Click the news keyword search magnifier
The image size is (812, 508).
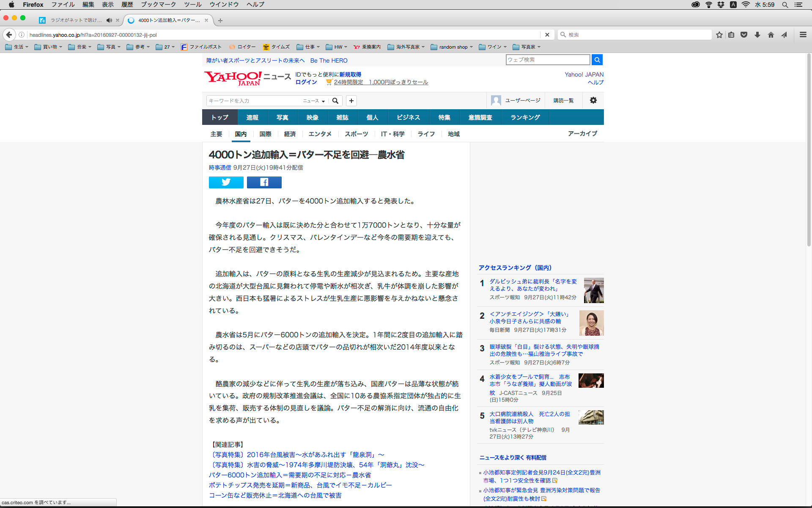pos(335,101)
